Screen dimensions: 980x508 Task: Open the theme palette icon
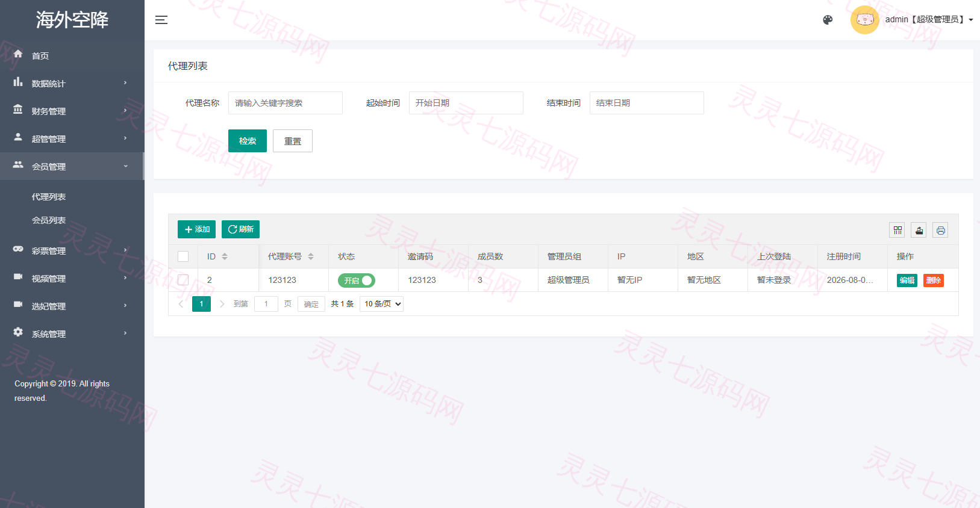(828, 20)
